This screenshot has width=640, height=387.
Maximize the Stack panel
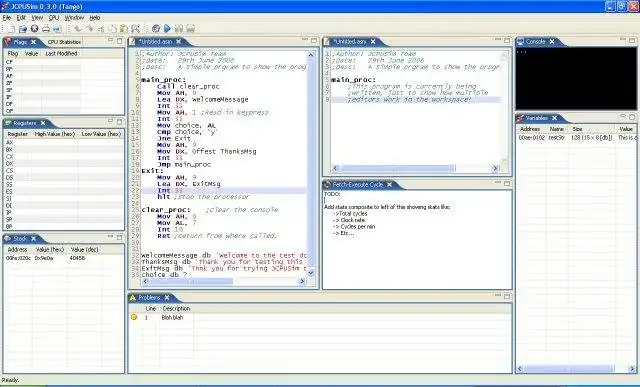pyautogui.click(x=119, y=237)
